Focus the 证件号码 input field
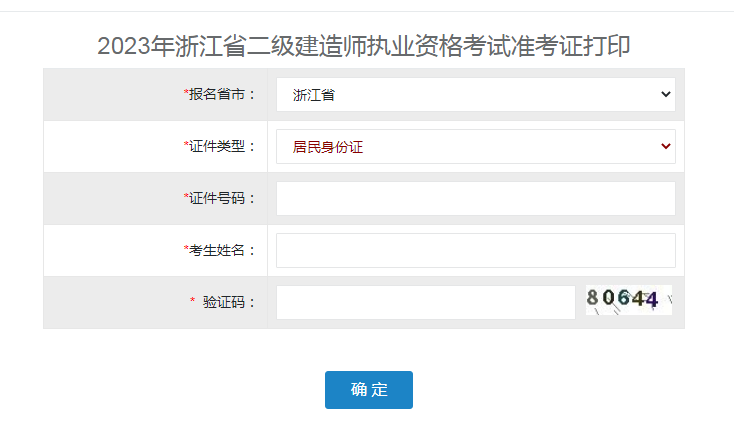The image size is (734, 422). 476,199
